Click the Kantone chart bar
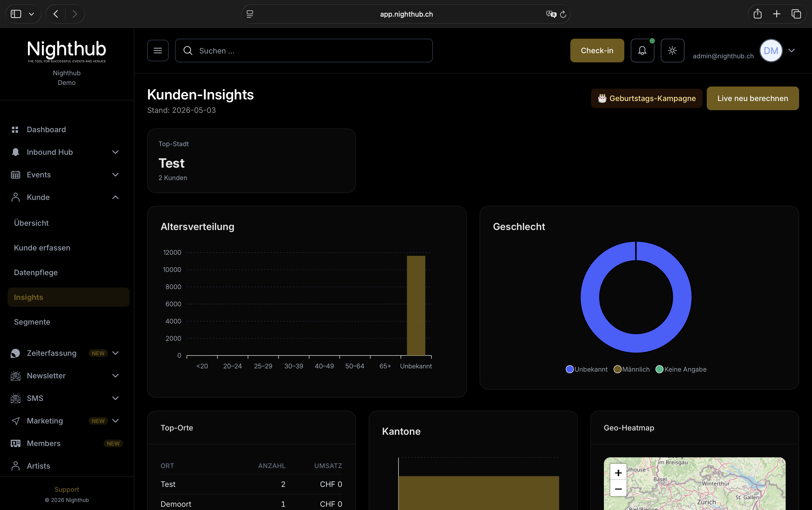This screenshot has width=812, height=510. [479, 493]
